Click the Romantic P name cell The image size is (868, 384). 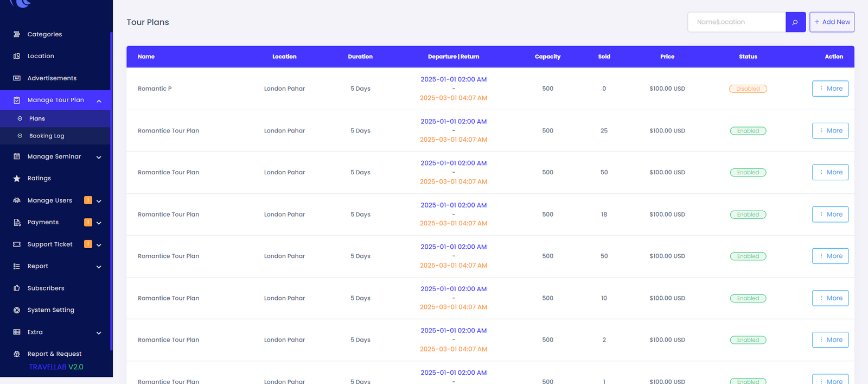tap(155, 89)
